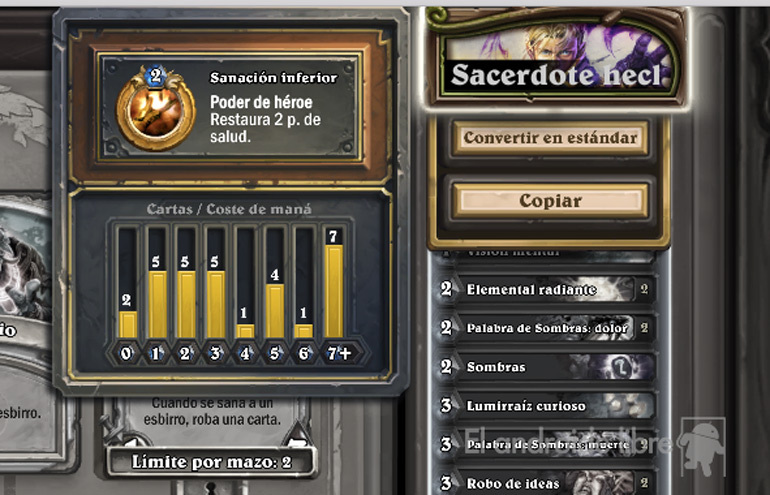Viewport: 770px width, 495px height.
Task: Select the Palabra de Sombras: dolor card
Action: click(x=546, y=328)
